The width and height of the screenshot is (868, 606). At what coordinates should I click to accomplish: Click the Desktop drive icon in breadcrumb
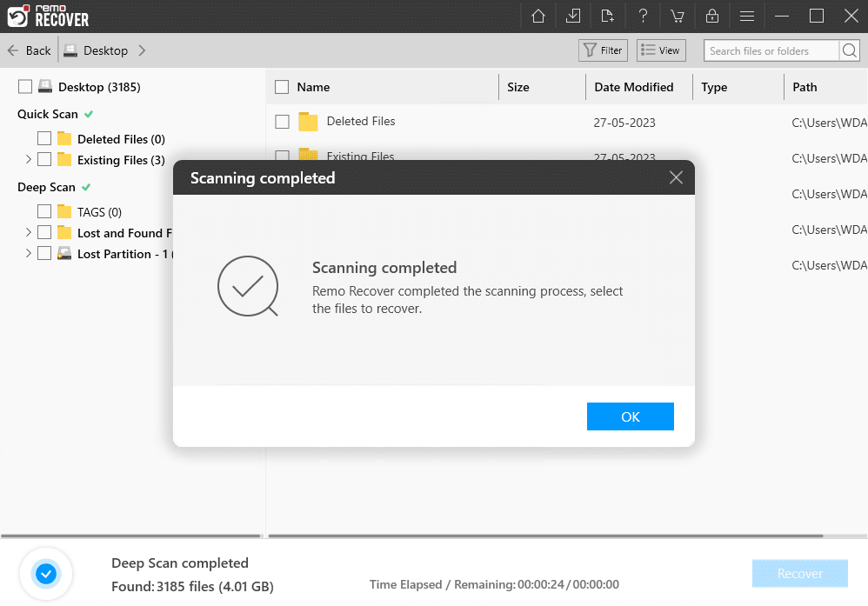[70, 50]
